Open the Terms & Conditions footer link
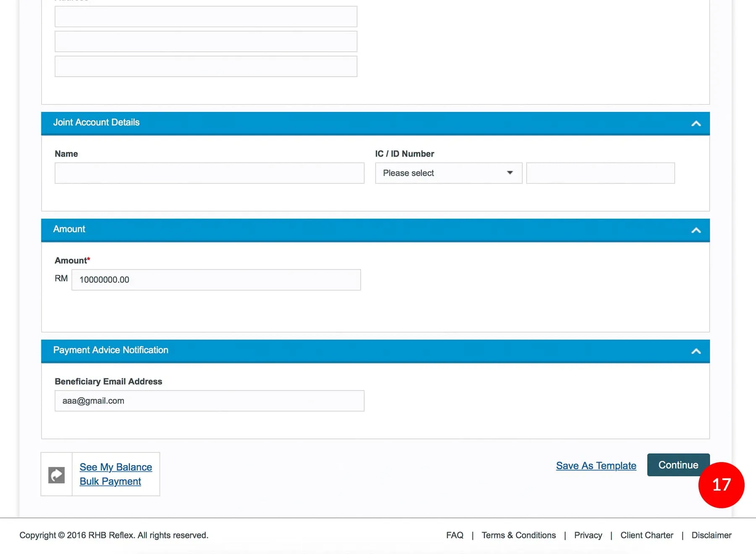756x554 pixels. [x=518, y=535]
